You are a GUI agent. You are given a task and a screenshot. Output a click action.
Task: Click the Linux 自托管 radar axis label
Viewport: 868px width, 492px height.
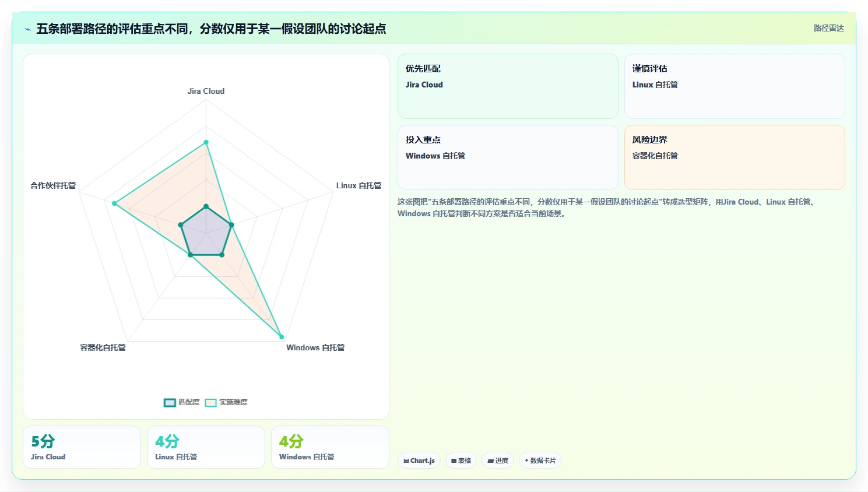(359, 185)
